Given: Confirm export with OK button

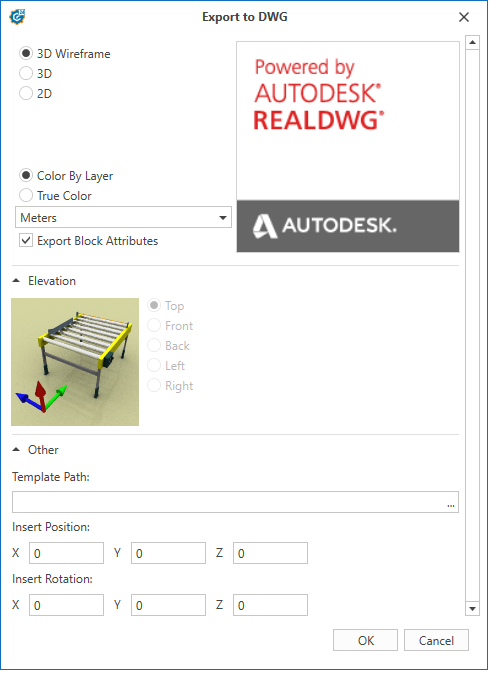Looking at the screenshot, I should click(x=366, y=640).
